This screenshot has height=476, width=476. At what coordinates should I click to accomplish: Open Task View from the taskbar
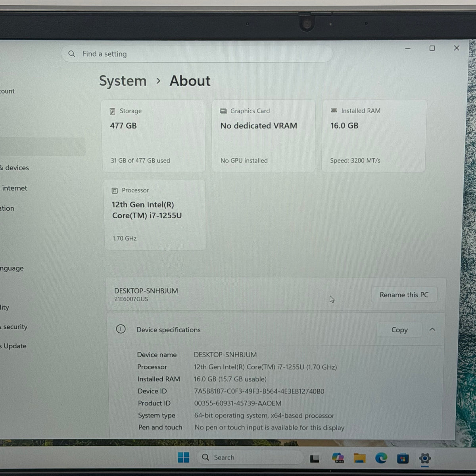tap(315, 459)
